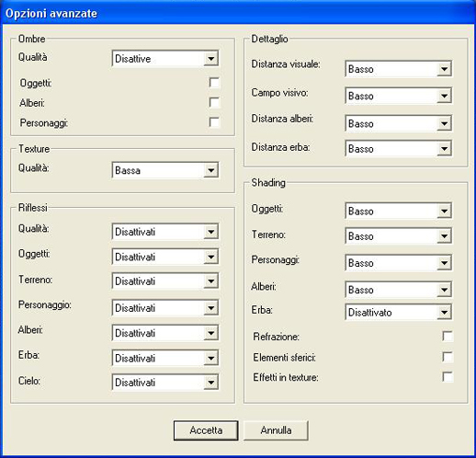This screenshot has width=476, height=458.
Task: Tick the Elementi sferici checkbox
Action: [x=448, y=357]
